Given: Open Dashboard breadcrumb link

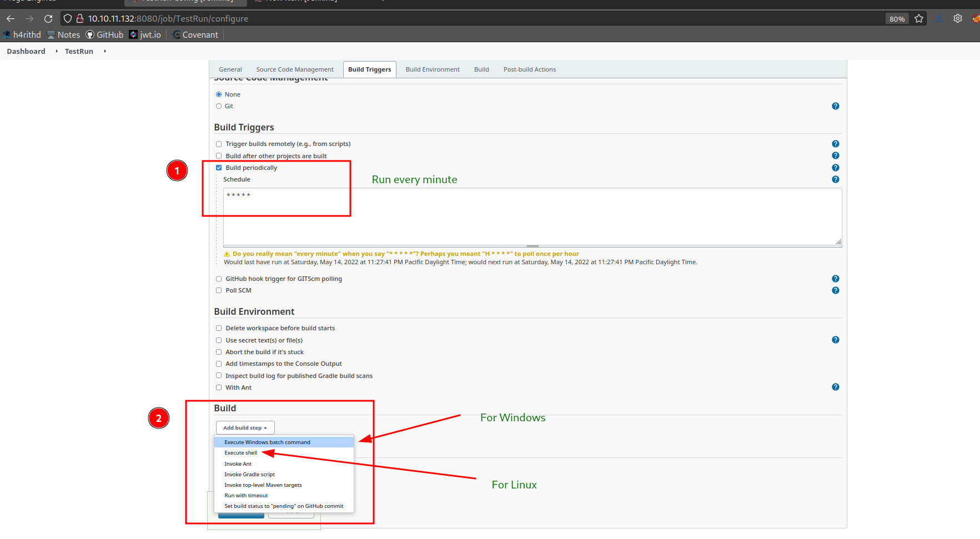Looking at the screenshot, I should click(26, 51).
